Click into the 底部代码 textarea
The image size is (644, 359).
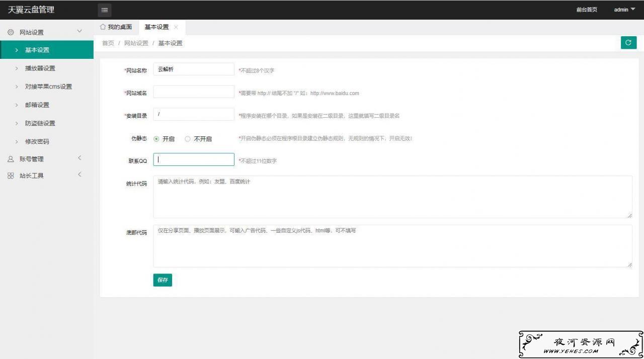coord(392,246)
